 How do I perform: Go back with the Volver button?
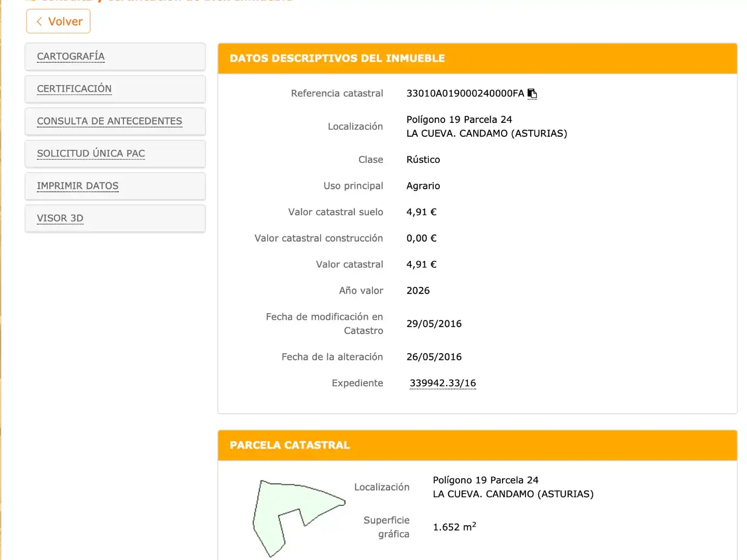[58, 21]
